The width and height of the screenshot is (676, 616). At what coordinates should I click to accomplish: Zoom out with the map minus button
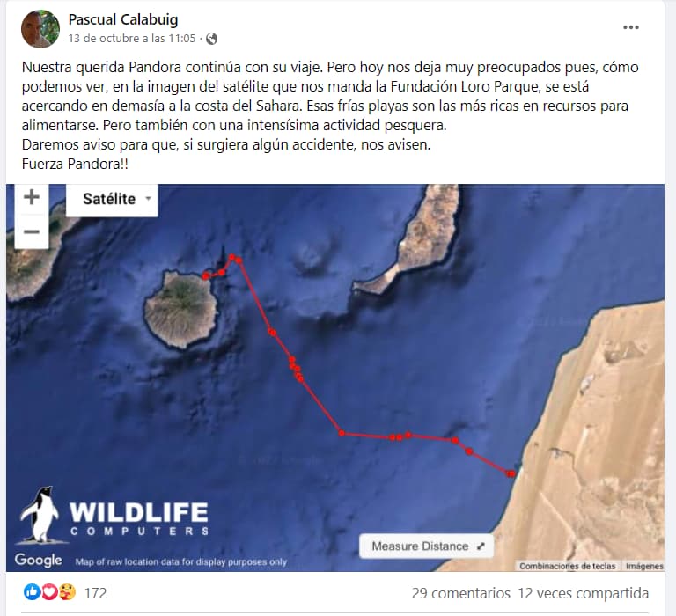[x=32, y=232]
